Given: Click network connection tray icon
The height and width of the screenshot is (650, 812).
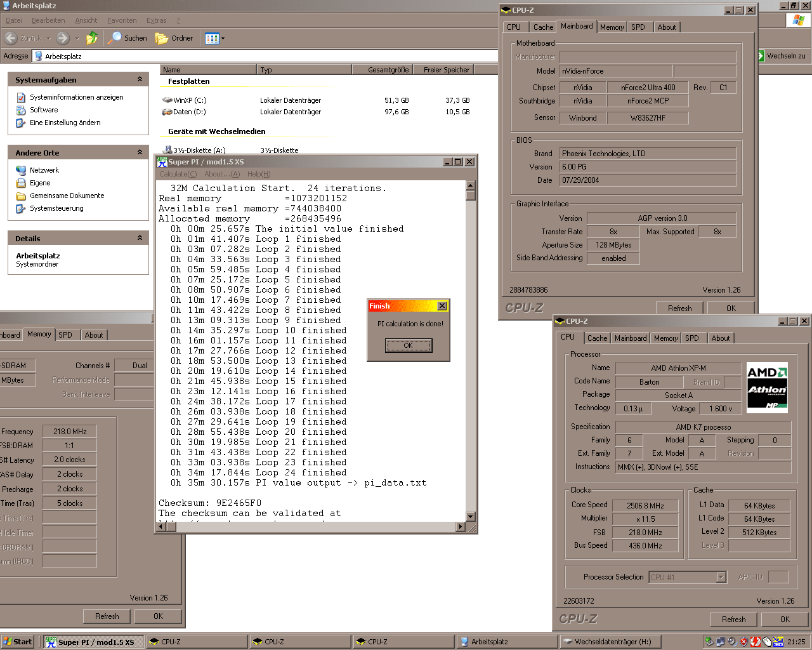Looking at the screenshot, I should coord(721,642).
